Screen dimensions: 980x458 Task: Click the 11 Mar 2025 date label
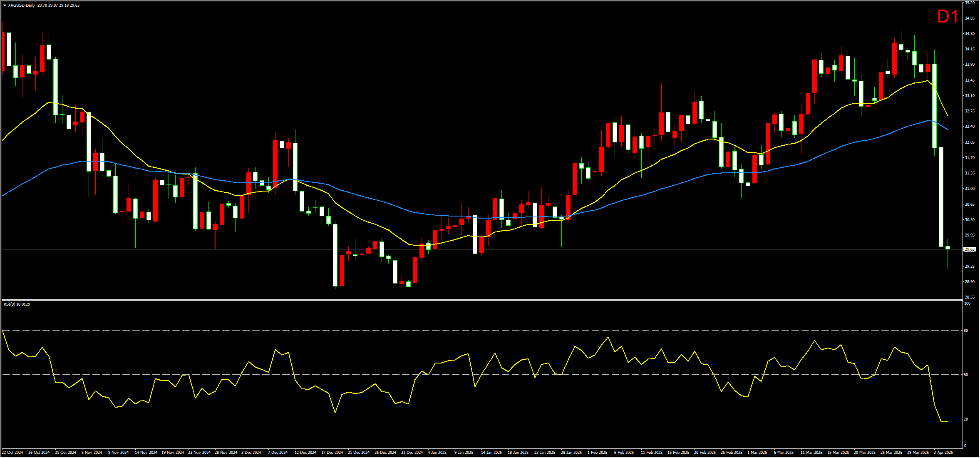811,453
